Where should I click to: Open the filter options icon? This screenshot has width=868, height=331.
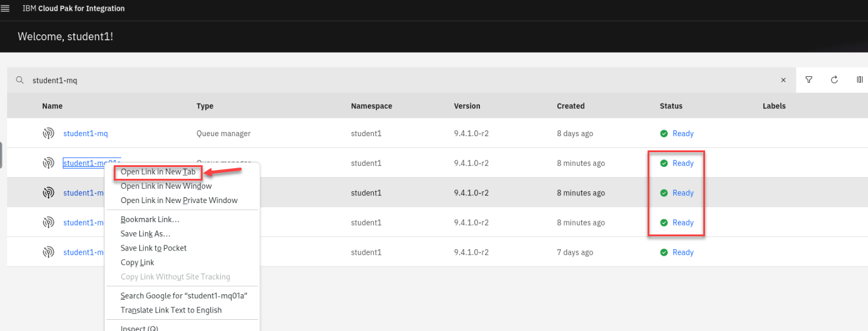[x=809, y=80]
